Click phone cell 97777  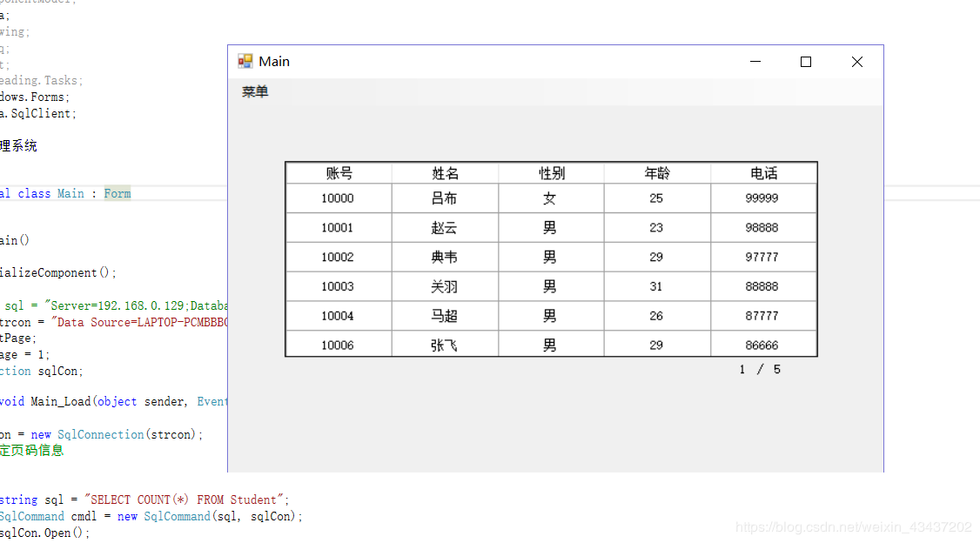pyautogui.click(x=763, y=257)
